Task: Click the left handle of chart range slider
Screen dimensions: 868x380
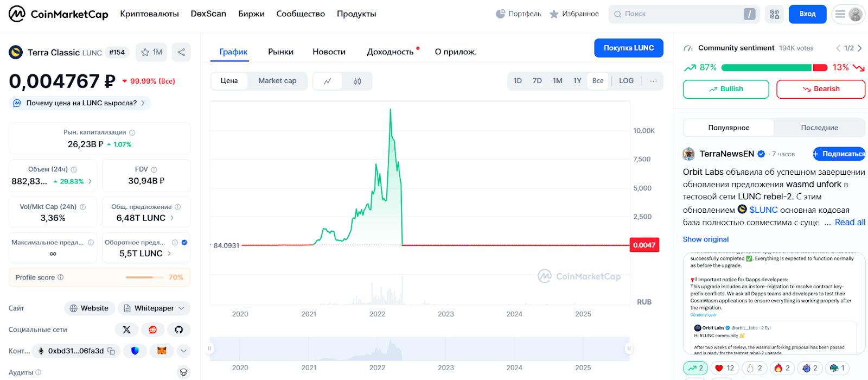Action: point(209,349)
